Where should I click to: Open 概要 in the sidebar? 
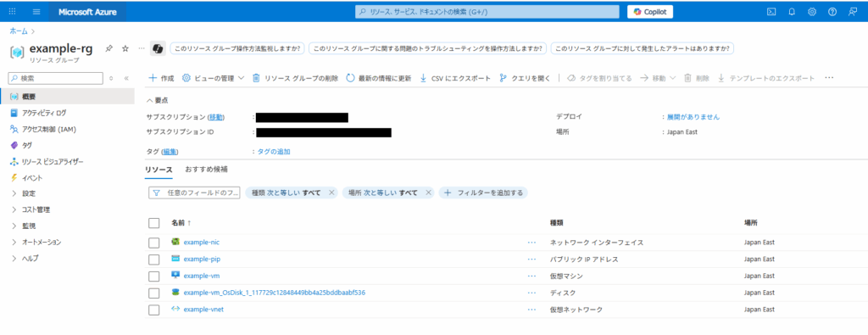67,97
